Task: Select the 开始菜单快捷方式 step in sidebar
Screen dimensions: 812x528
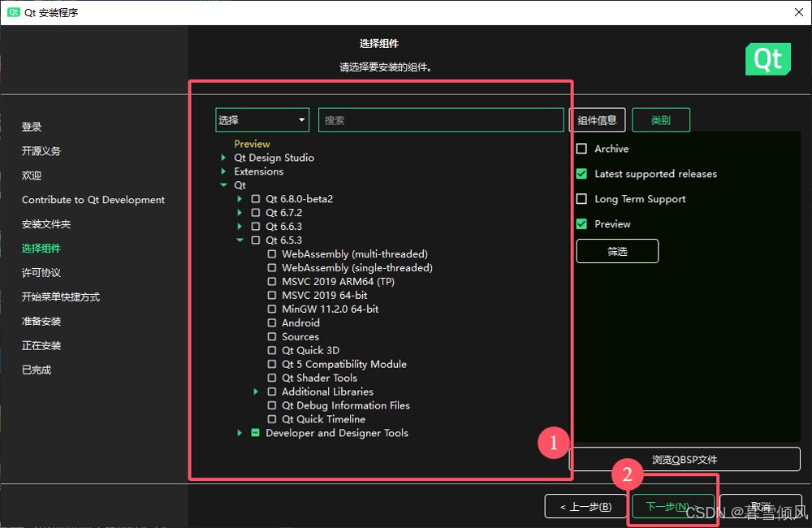Action: pyautogui.click(x=61, y=297)
